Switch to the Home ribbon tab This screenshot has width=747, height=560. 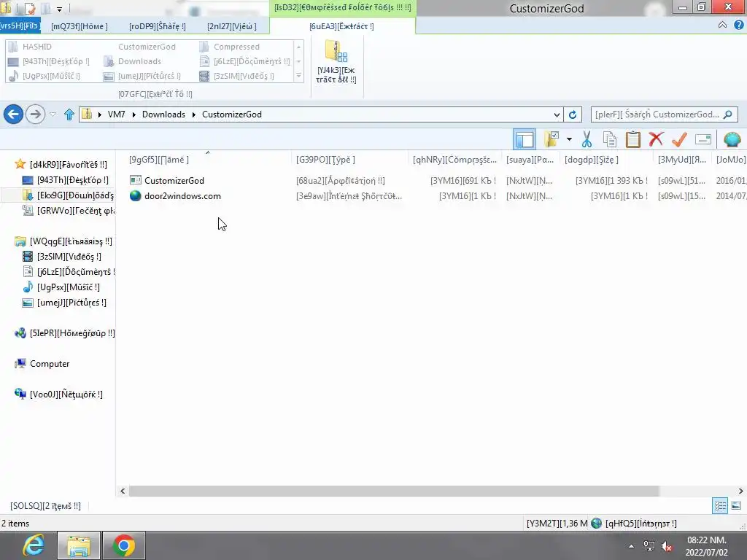[80, 26]
